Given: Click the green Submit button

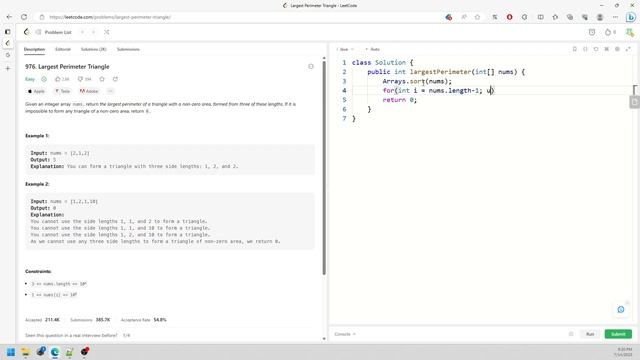Looking at the screenshot, I should click(x=618, y=334).
